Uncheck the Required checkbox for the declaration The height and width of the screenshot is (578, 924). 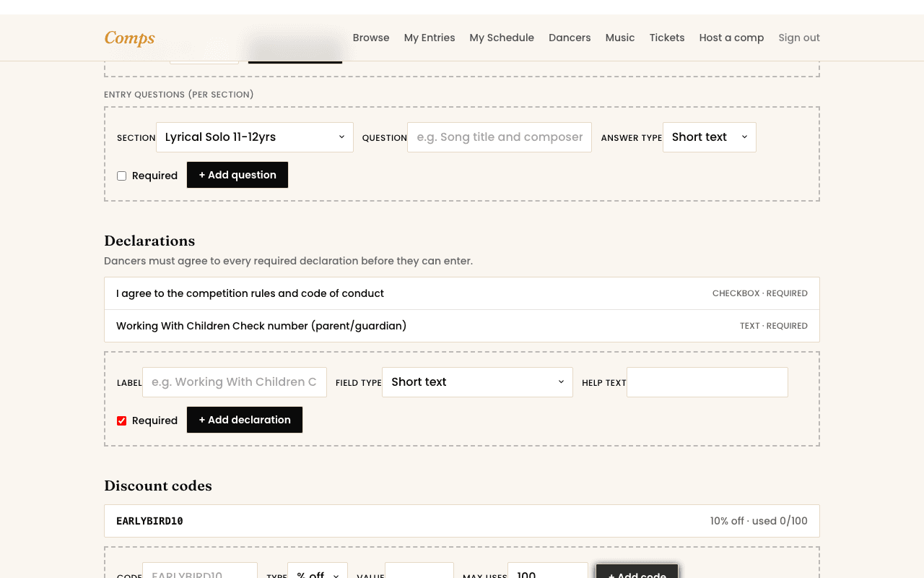point(121,420)
